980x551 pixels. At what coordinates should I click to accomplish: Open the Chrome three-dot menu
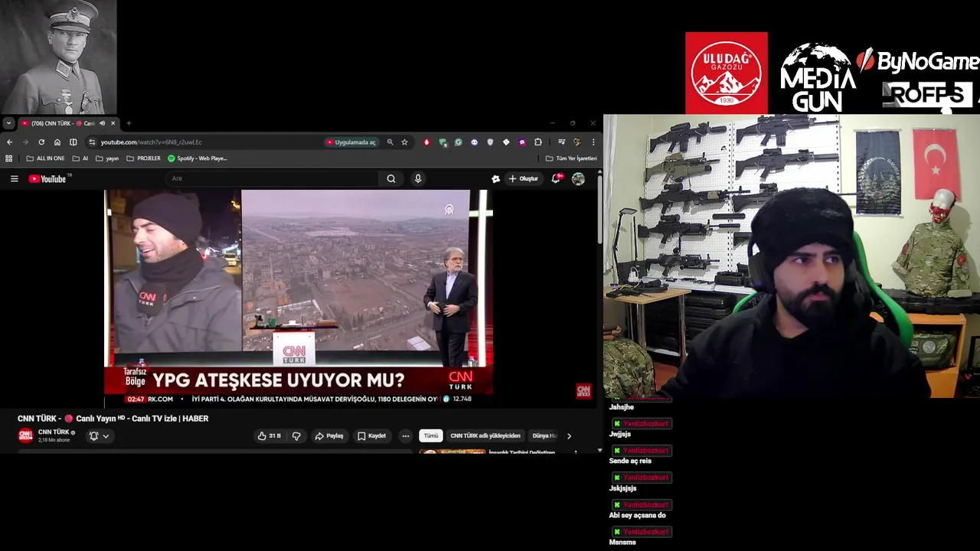pos(593,142)
